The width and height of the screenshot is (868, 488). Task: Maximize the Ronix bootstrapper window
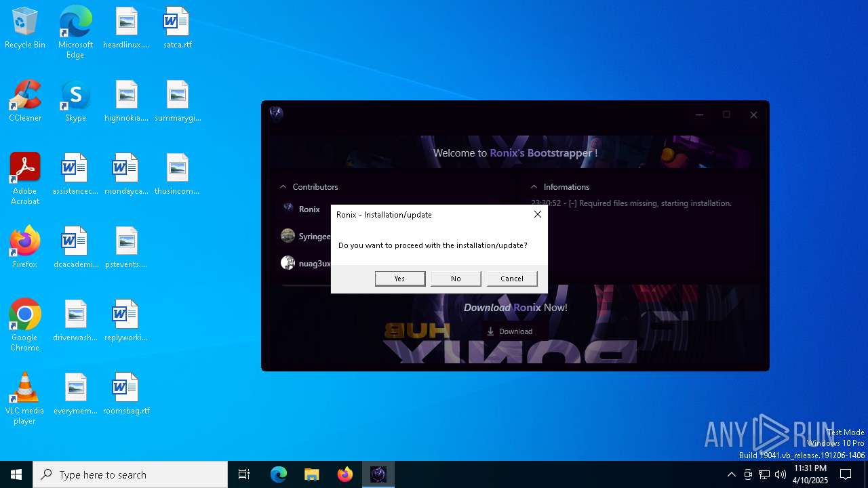726,115
